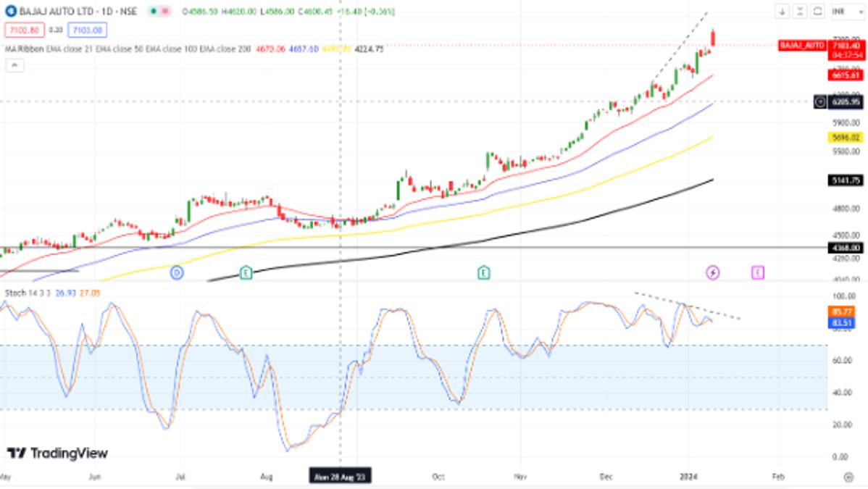The image size is (868, 489).
Task: Click the yellow 5696.02 EMA price label
Action: (846, 138)
